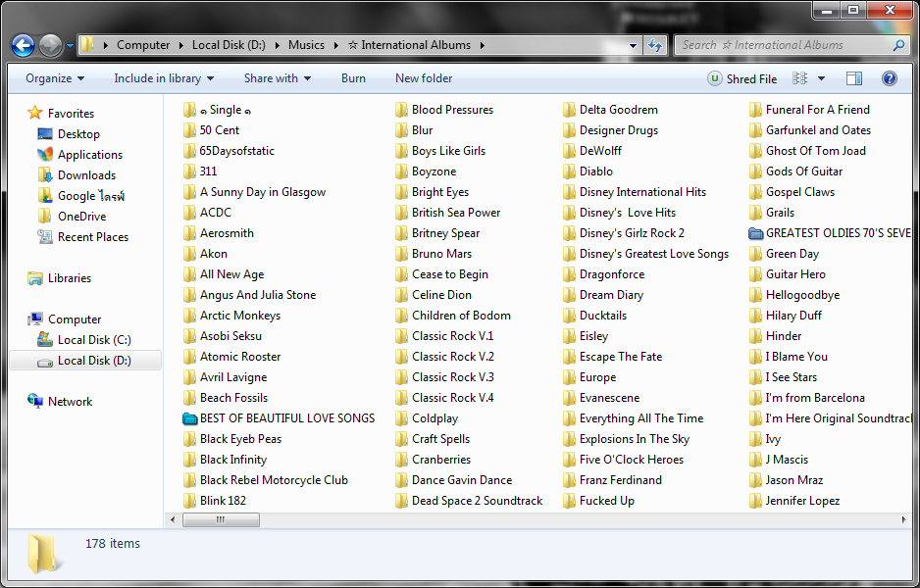Click the Burn toolbar button
Screen dimensions: 920x588
[x=353, y=78]
